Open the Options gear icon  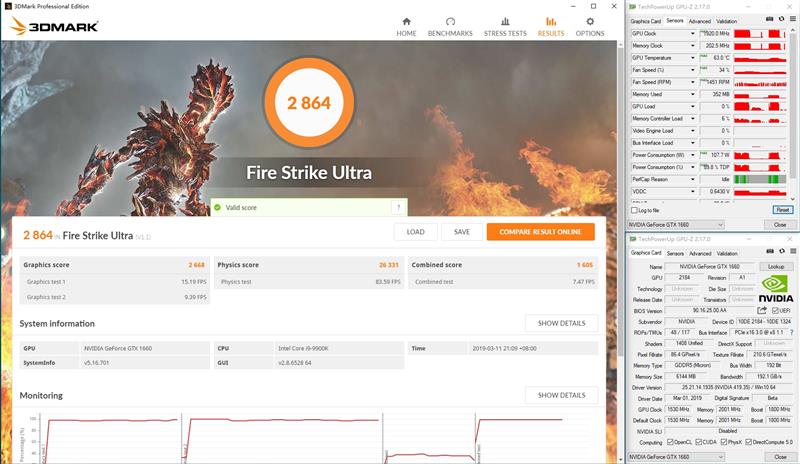(x=589, y=25)
